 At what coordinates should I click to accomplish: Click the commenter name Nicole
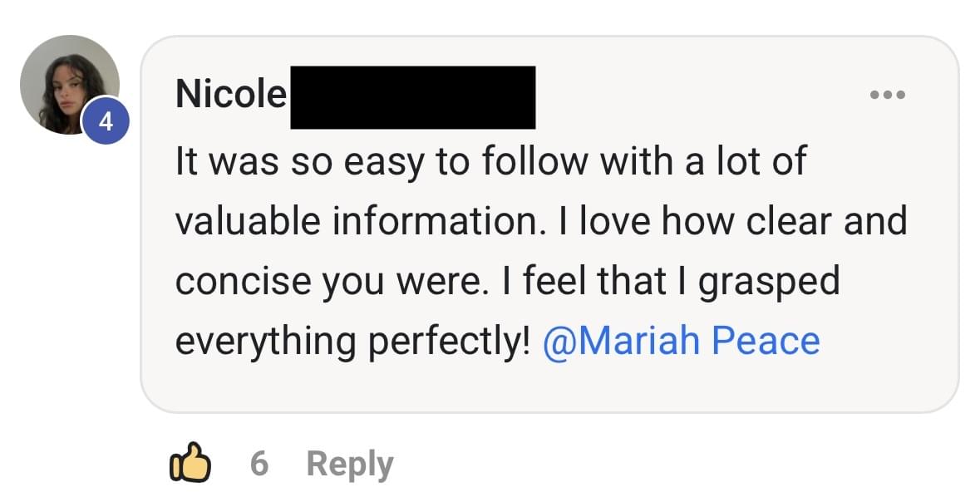(230, 95)
